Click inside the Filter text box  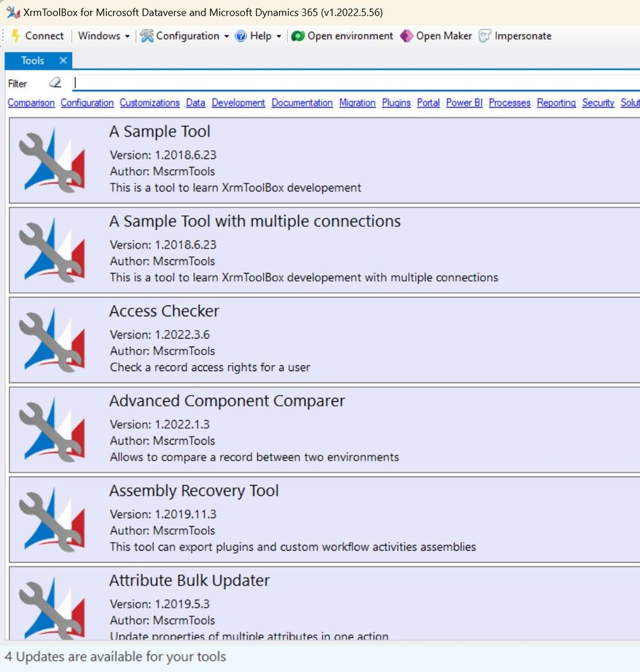tap(356, 83)
